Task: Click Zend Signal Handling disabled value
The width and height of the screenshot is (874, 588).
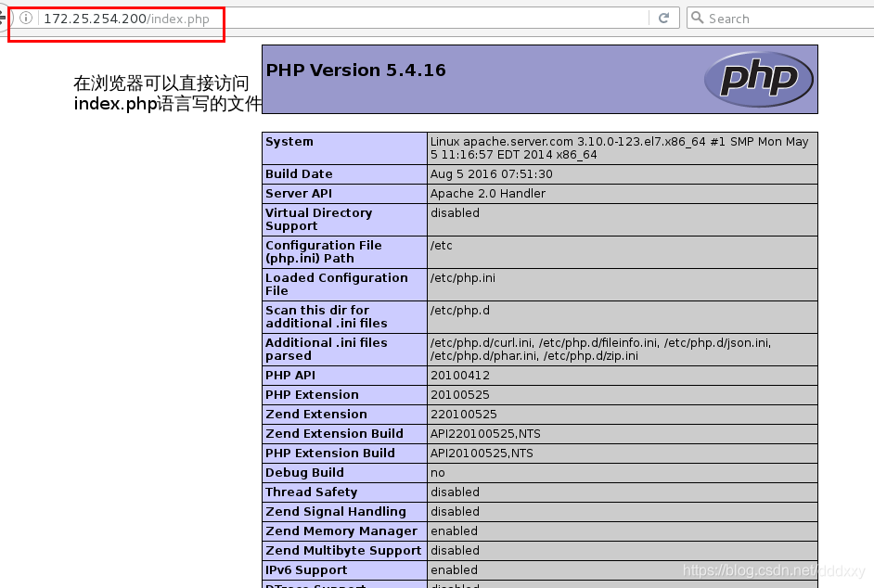Action: (455, 512)
